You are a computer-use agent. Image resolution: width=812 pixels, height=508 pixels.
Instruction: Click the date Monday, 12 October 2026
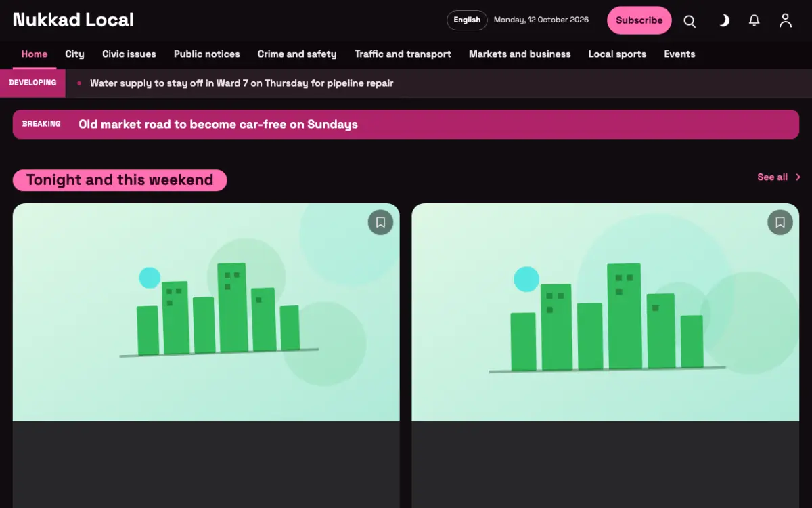click(541, 20)
